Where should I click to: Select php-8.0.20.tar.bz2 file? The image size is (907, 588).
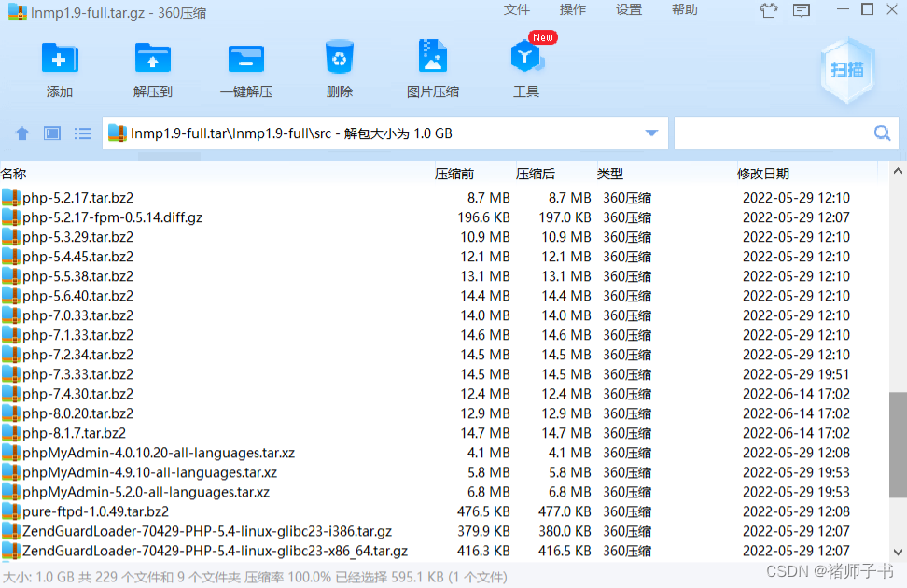77,413
